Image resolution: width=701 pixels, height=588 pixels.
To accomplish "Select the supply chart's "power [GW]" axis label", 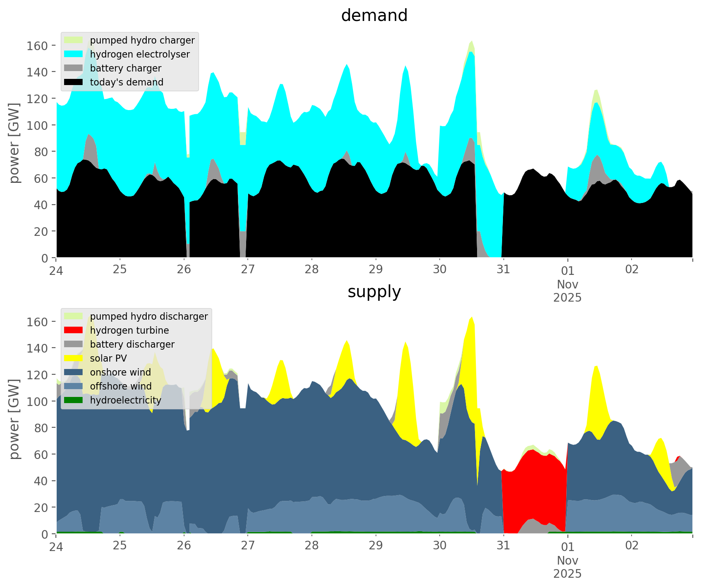I will (14, 419).
